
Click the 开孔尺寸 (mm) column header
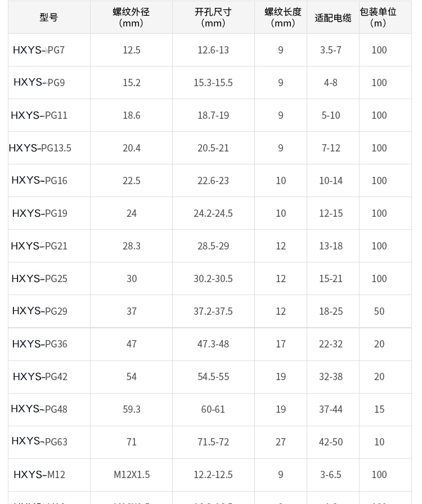[213, 17]
